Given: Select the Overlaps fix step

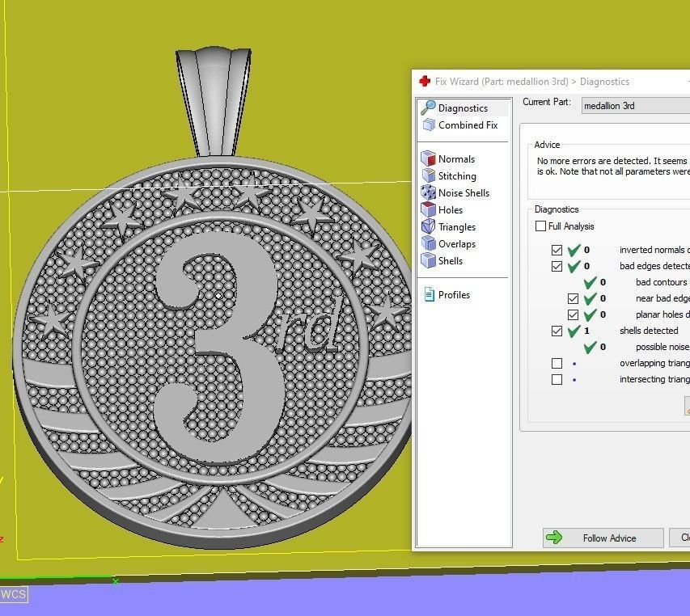Looking at the screenshot, I should click(x=457, y=244).
